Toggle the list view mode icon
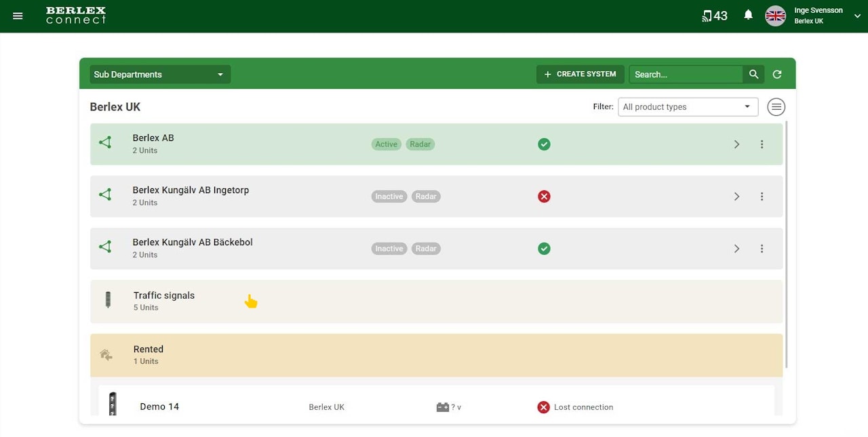The image size is (868, 437). 776,107
